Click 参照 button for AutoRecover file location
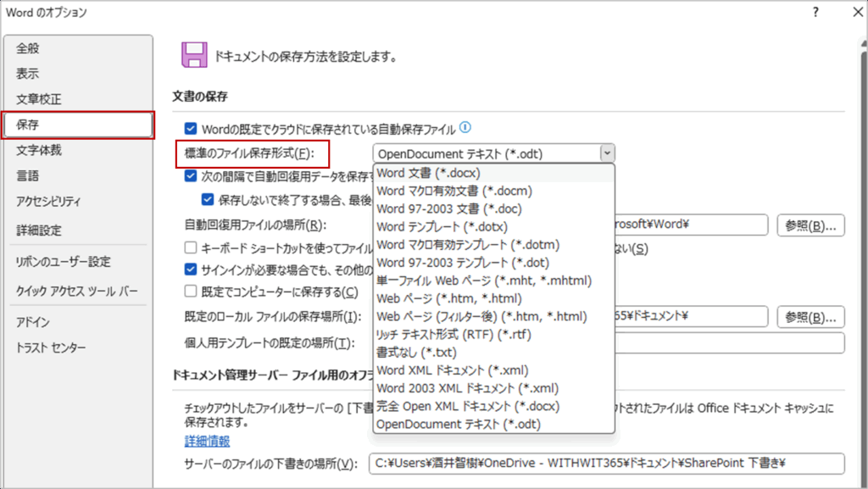This screenshot has width=868, height=489. pos(810,225)
